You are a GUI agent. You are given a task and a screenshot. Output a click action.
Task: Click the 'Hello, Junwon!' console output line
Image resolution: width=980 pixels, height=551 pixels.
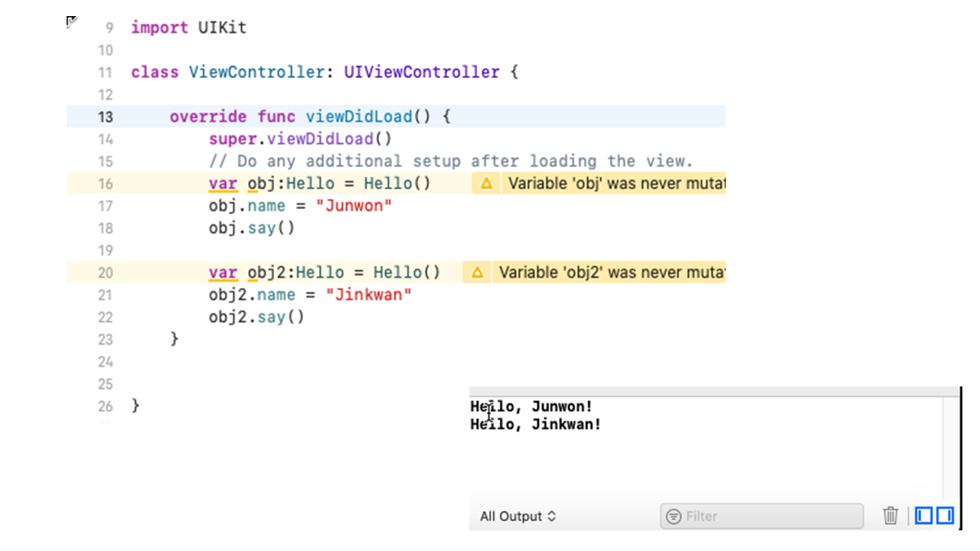click(531, 407)
